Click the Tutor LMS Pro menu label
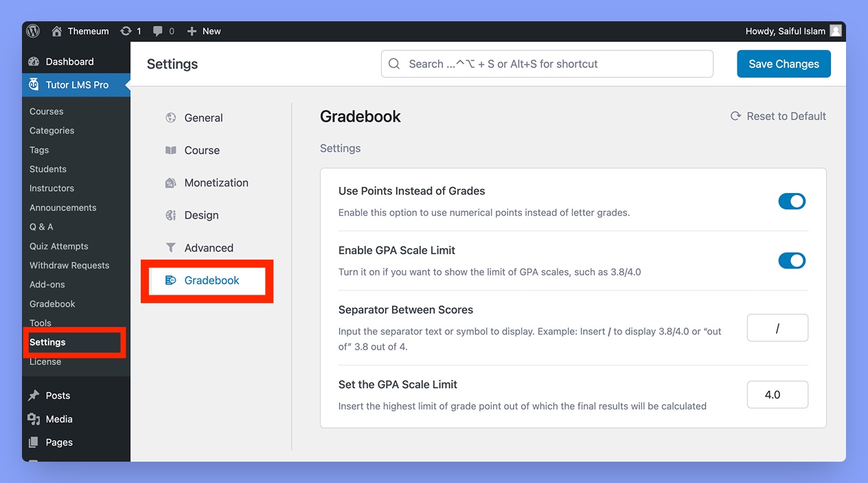 pos(77,85)
